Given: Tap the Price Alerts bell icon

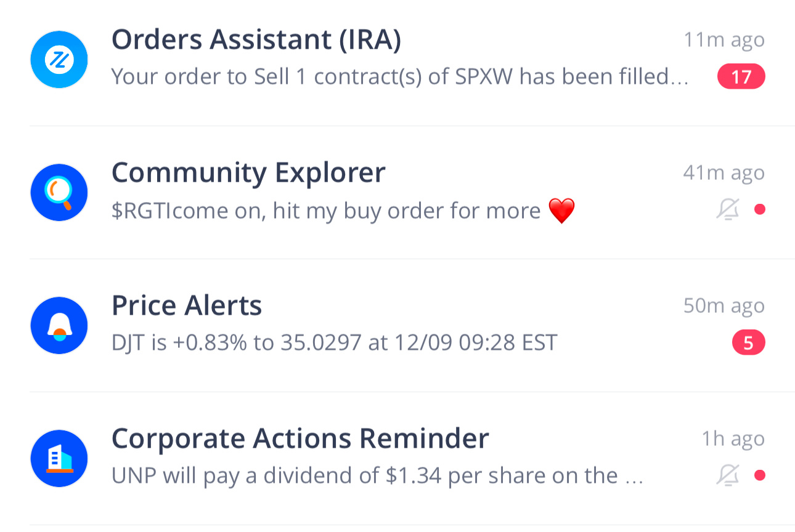Looking at the screenshot, I should [59, 326].
